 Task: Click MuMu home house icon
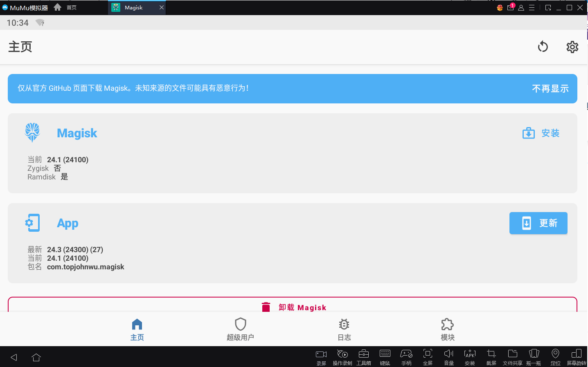click(x=58, y=7)
